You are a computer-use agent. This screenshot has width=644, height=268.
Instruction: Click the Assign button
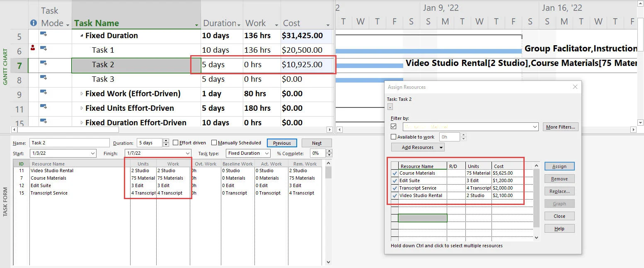[x=559, y=166]
